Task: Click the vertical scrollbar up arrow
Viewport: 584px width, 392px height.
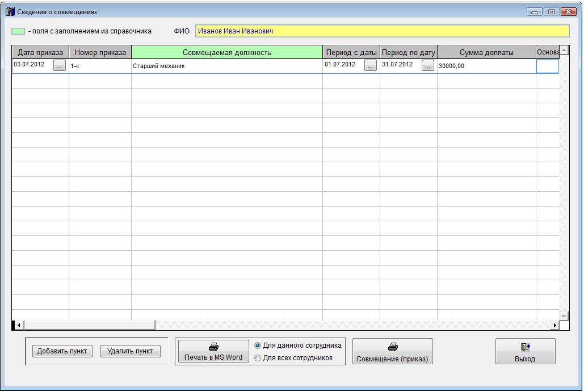Action: 564,50
